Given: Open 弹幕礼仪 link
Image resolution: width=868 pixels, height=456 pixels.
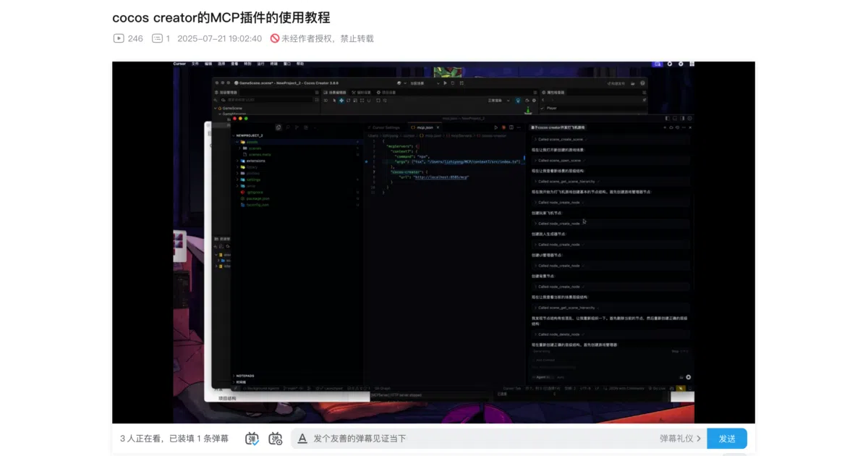Looking at the screenshot, I should pyautogui.click(x=680, y=439).
